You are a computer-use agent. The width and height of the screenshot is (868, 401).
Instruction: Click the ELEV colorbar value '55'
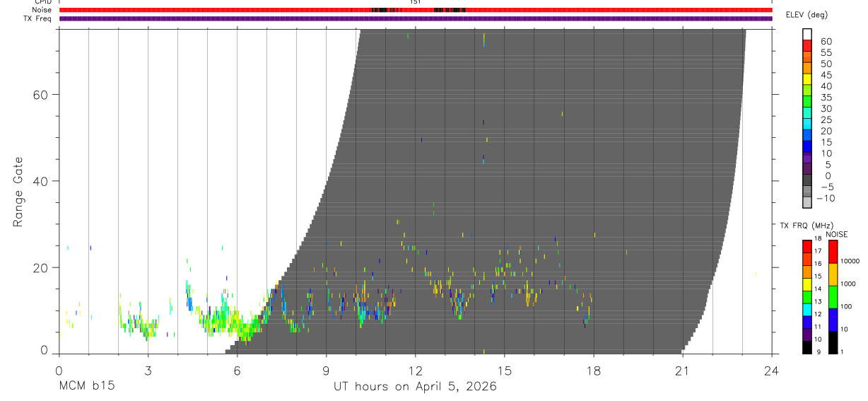coord(826,52)
